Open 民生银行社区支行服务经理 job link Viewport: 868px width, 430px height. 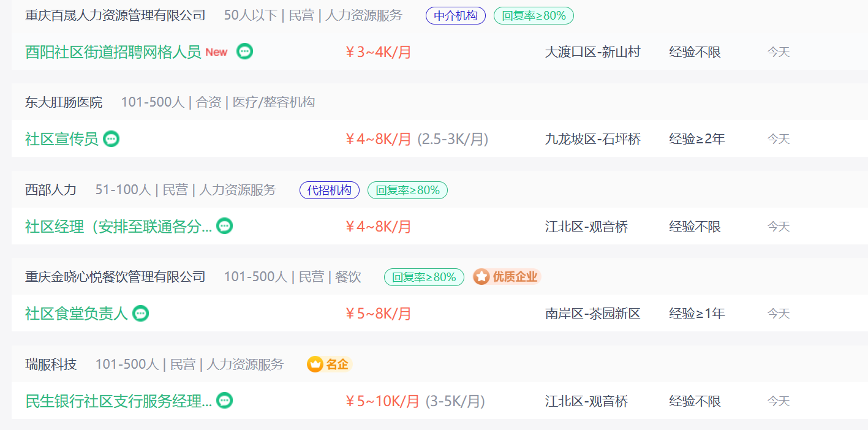point(118,401)
